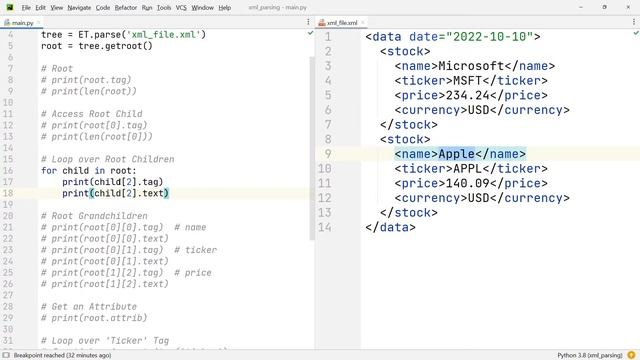
Task: Open the Navigate menu
Action: [79, 8]
